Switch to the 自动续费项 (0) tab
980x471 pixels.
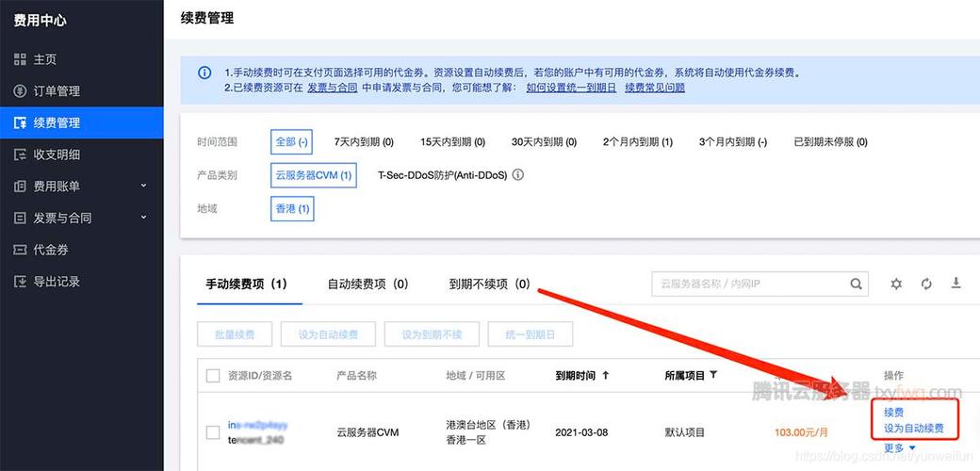[368, 284]
